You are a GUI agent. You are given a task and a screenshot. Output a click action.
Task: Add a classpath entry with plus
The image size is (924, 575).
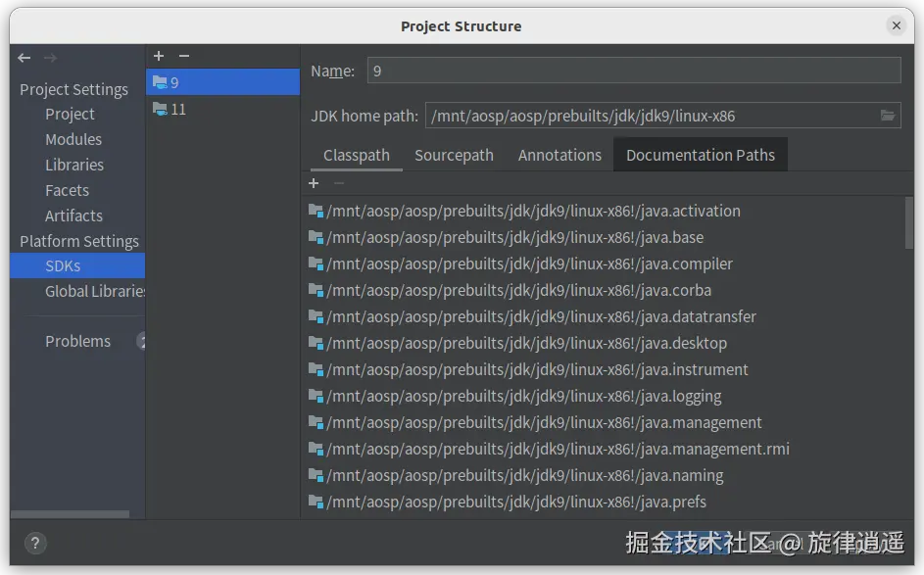point(314,183)
